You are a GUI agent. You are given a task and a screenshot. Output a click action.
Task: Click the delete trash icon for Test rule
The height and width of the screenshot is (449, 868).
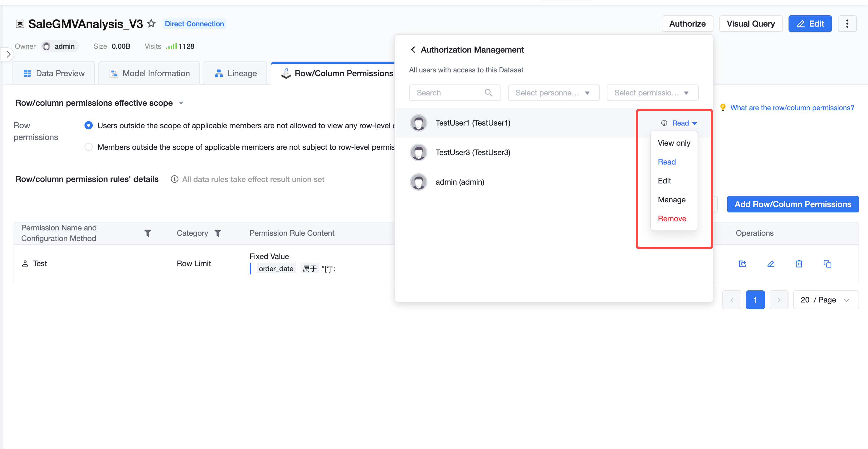[x=799, y=264]
